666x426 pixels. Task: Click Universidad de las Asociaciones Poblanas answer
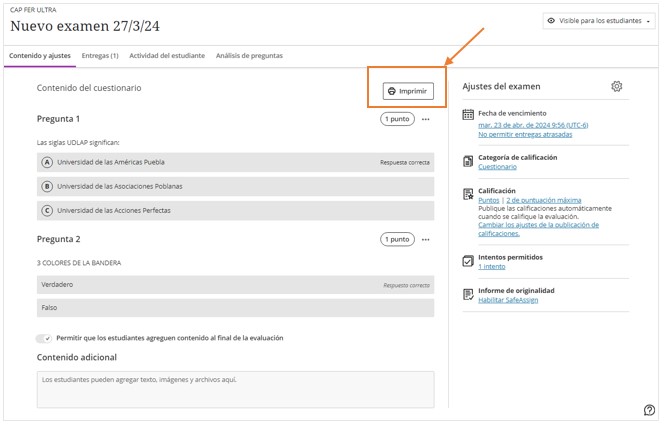coord(235,186)
